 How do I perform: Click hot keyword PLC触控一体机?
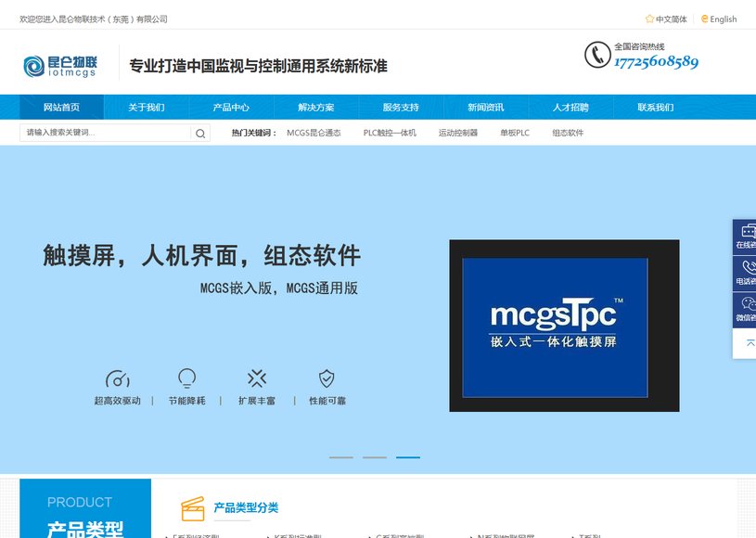[390, 133]
